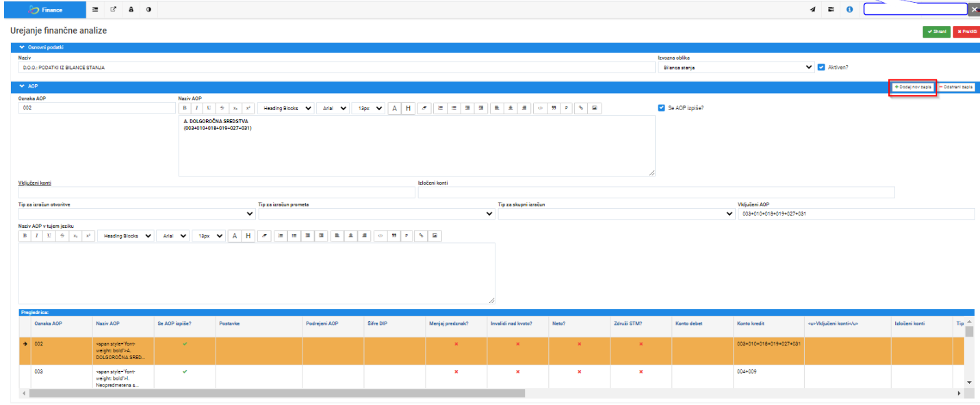This screenshot has width=980, height=405.
Task: Apply superscript in Naziv AOP editor
Action: point(248,108)
